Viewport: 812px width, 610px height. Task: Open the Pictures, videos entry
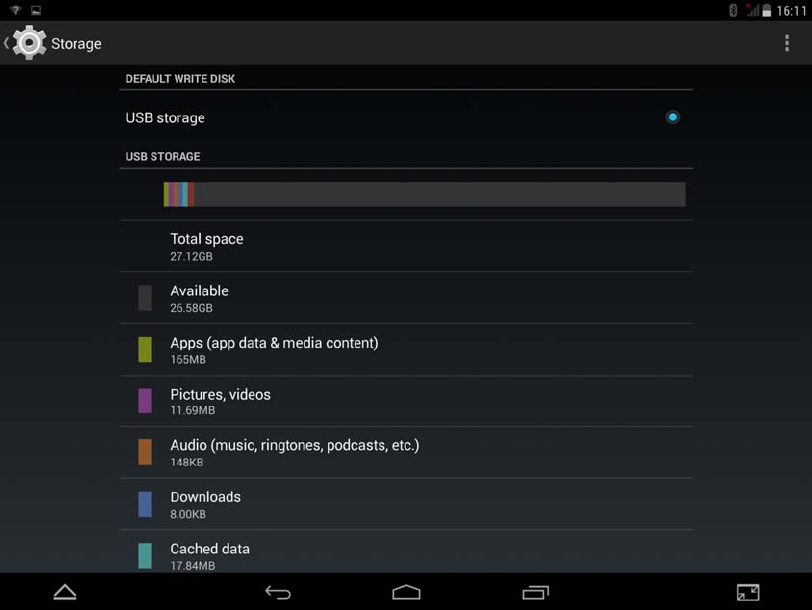406,401
